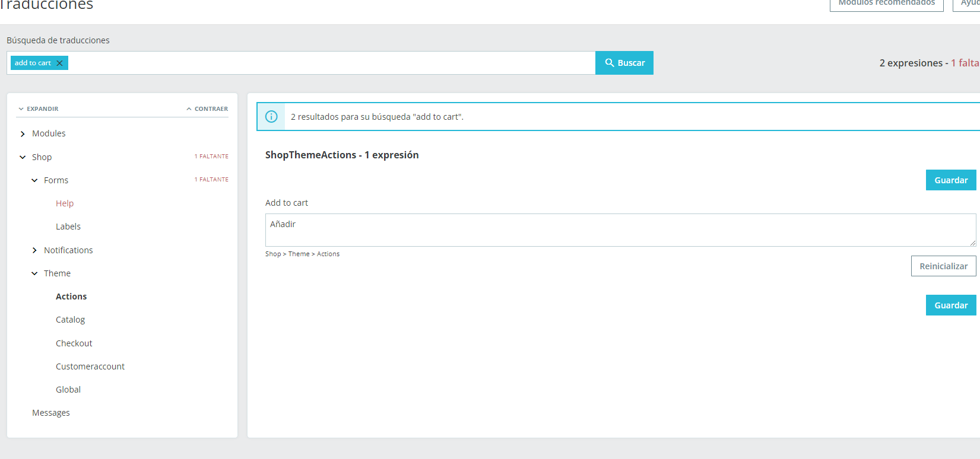Image resolution: width=980 pixels, height=459 pixels.
Task: Click the 'ShopThemeActions - 1 expresión' heading
Action: point(342,155)
